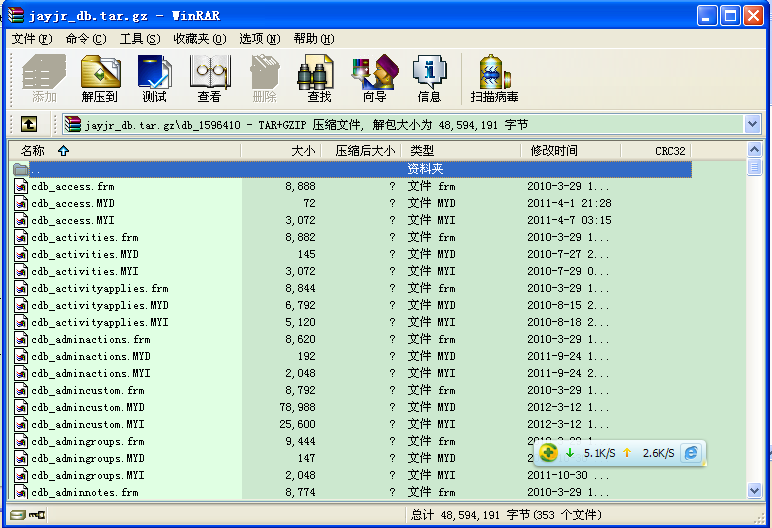Sort by the 修改时间 column header

pyautogui.click(x=571, y=151)
